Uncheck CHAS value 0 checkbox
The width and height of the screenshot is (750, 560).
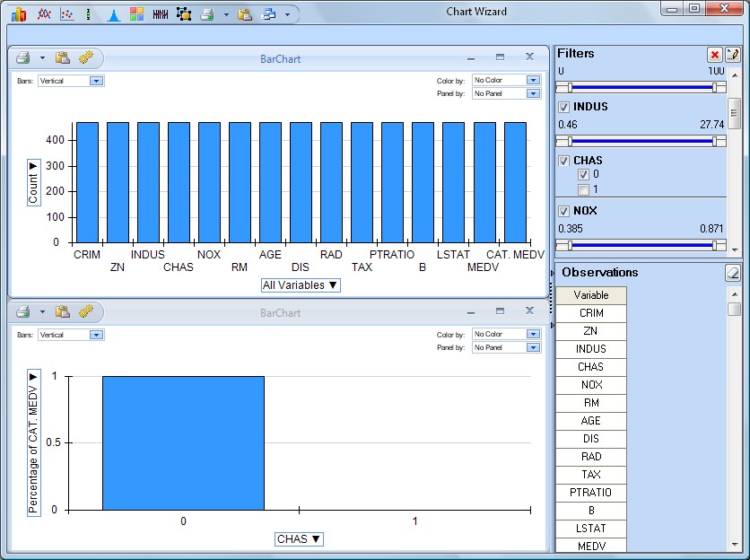583,175
